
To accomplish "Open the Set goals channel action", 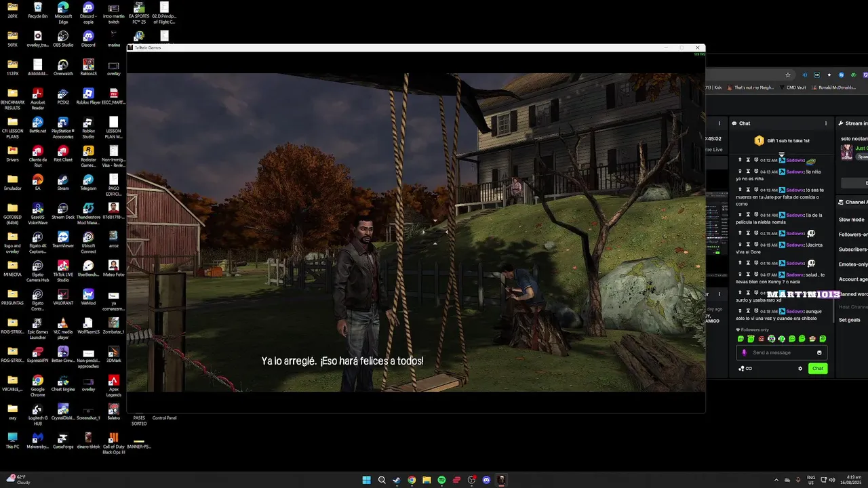I will 850,320.
